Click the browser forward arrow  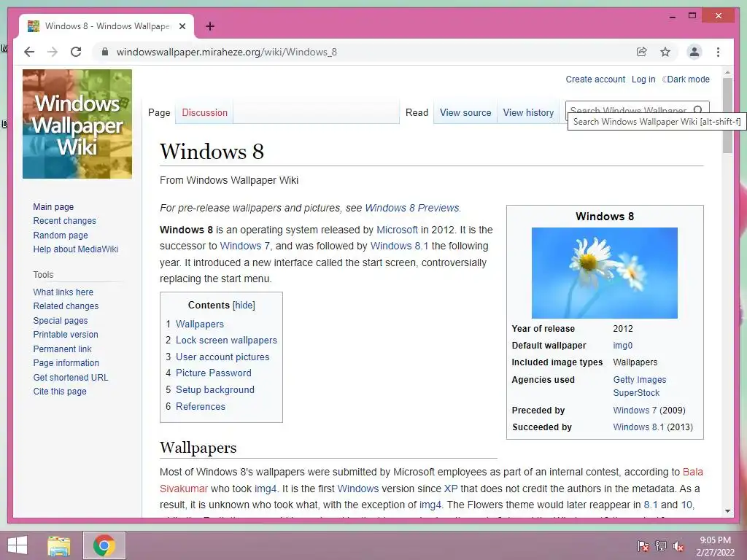point(53,52)
